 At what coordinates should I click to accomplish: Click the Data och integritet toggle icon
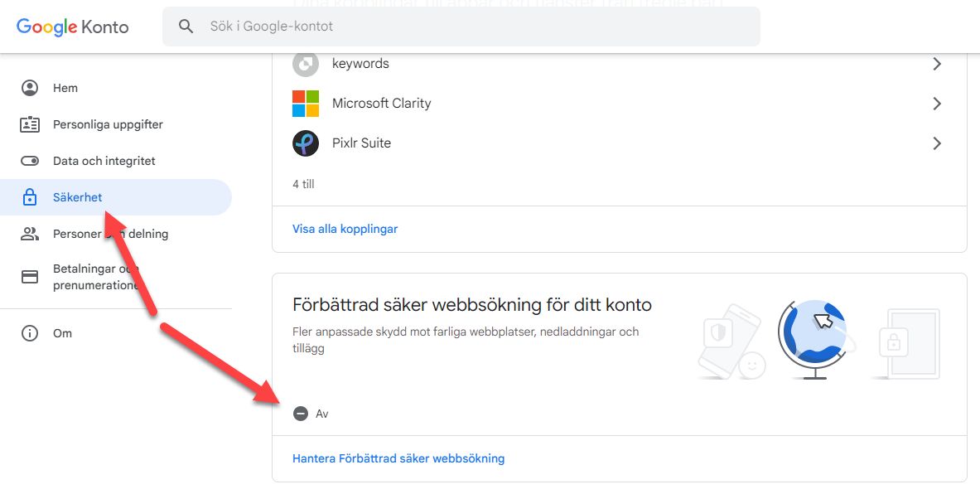click(30, 160)
